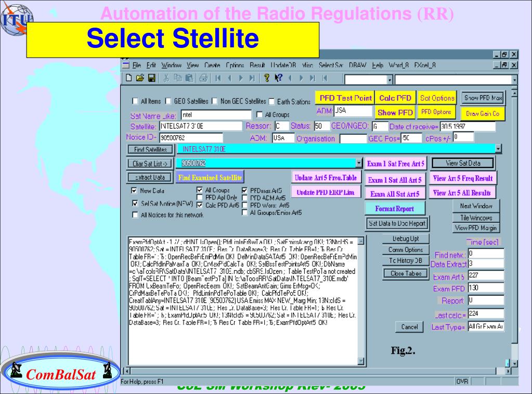This screenshot has width=532, height=394.
Task: Click the Find Satellites button
Action: pyautogui.click(x=150, y=149)
